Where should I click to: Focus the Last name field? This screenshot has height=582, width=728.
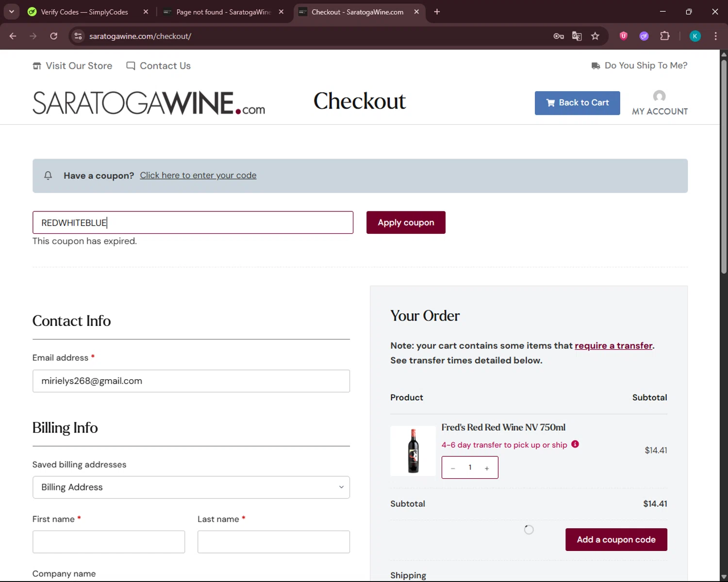(x=274, y=542)
